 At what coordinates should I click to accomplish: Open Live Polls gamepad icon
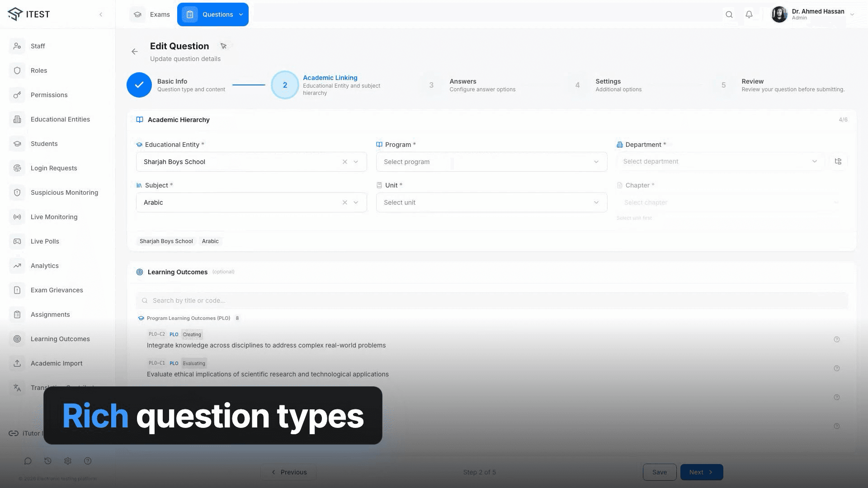pyautogui.click(x=17, y=241)
